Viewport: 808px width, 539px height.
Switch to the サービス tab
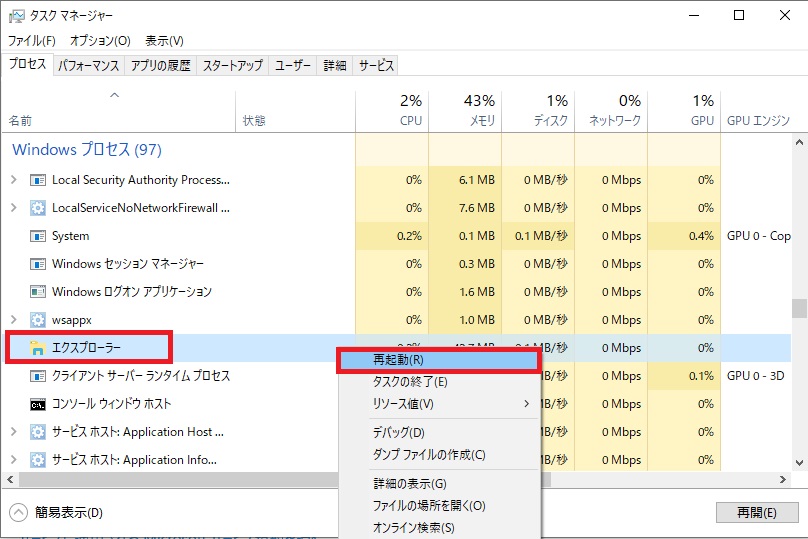coord(376,65)
